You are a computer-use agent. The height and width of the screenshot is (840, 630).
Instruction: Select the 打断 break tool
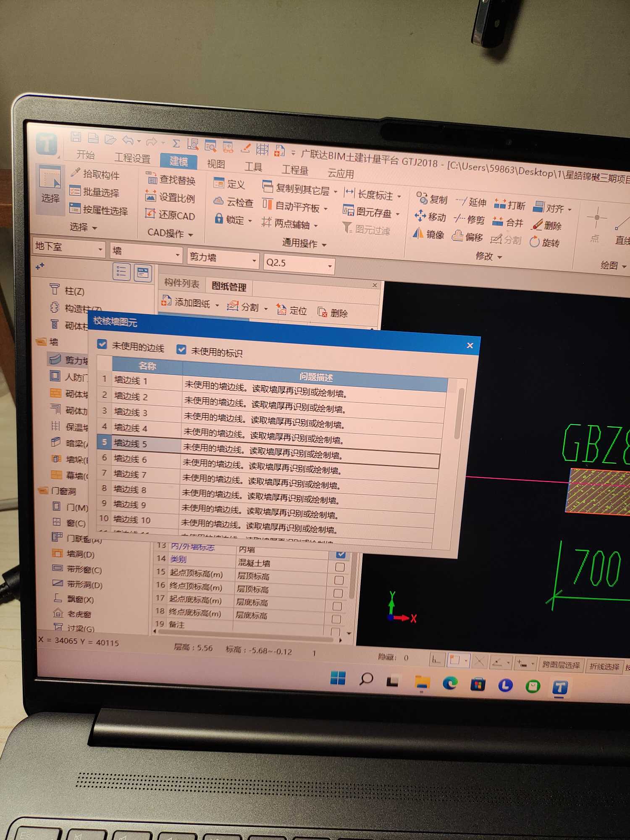tap(510, 205)
